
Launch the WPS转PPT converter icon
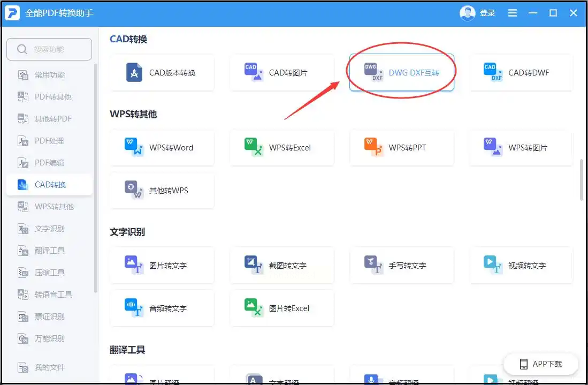tap(373, 147)
